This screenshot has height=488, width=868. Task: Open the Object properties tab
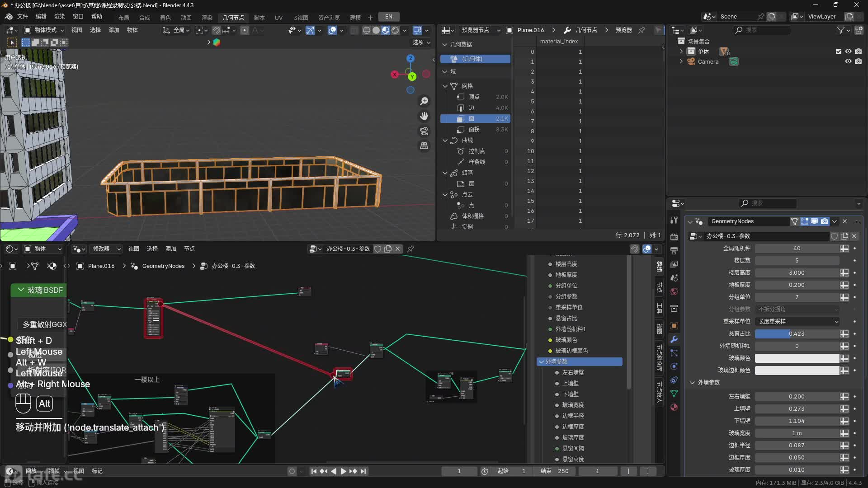674,326
